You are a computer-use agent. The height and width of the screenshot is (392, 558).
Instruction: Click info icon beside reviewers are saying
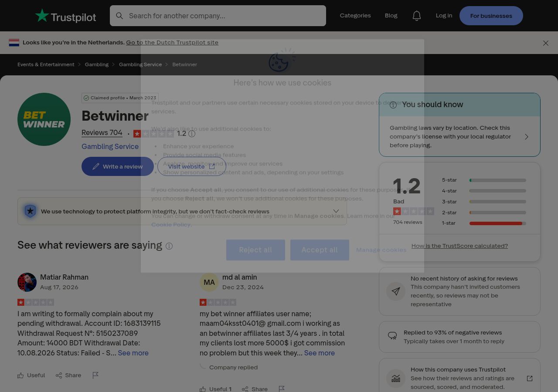pos(169,246)
